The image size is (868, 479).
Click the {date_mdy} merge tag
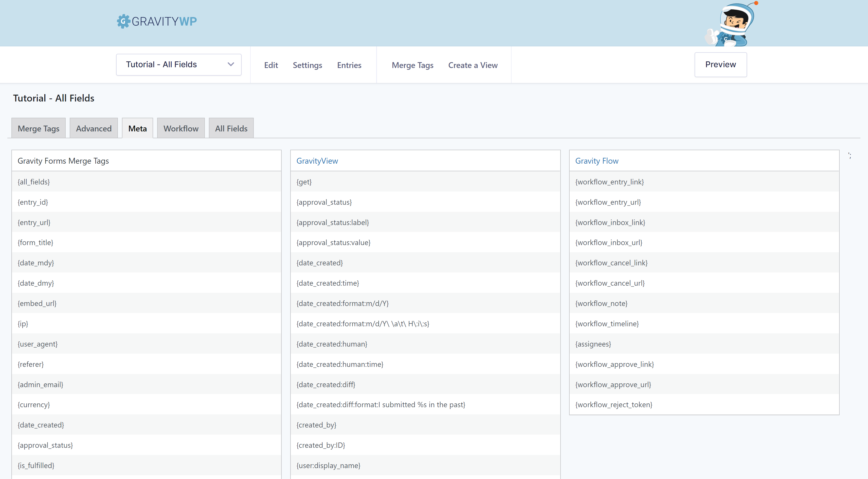pyautogui.click(x=36, y=263)
